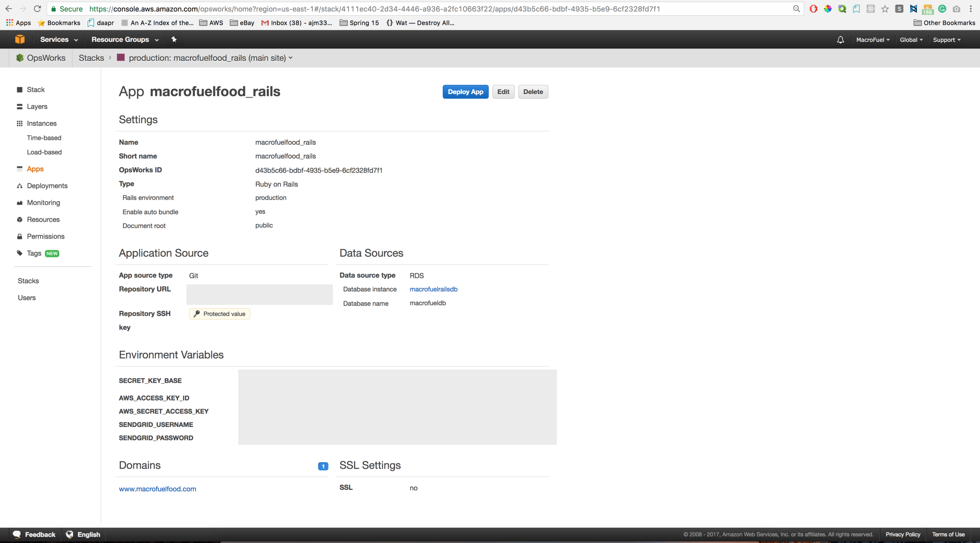
Task: Open the notifications bell icon
Action: pyautogui.click(x=840, y=40)
